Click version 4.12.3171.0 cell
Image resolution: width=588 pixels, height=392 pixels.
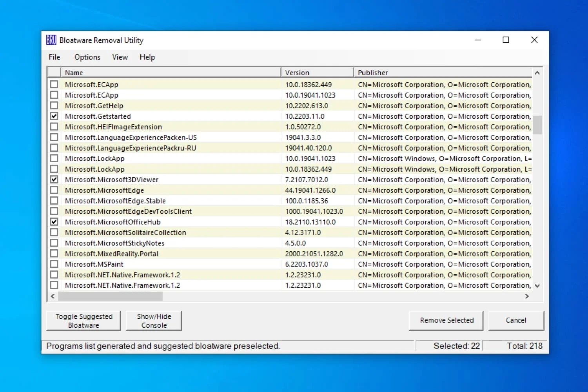[303, 232]
